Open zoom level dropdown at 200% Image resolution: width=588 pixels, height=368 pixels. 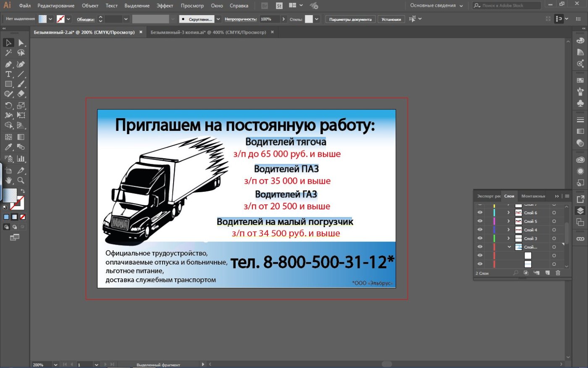pos(55,365)
